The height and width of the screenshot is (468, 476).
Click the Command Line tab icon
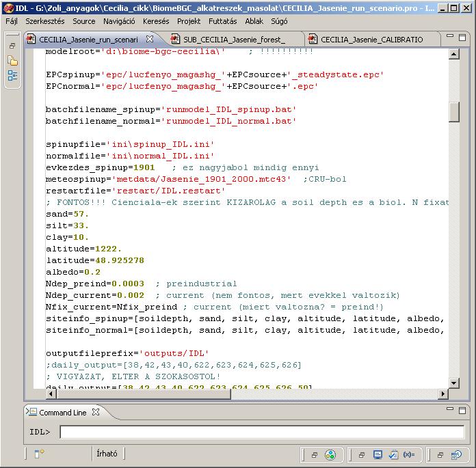(x=31, y=412)
